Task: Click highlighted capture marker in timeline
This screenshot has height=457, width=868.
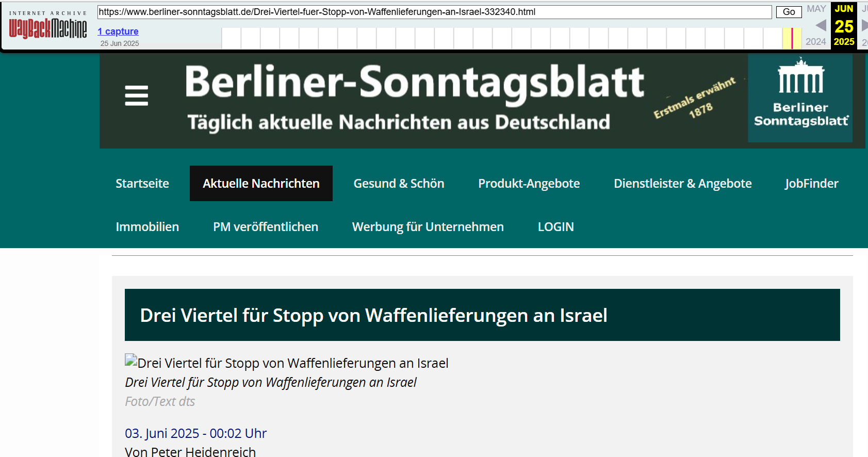Action: [792, 39]
